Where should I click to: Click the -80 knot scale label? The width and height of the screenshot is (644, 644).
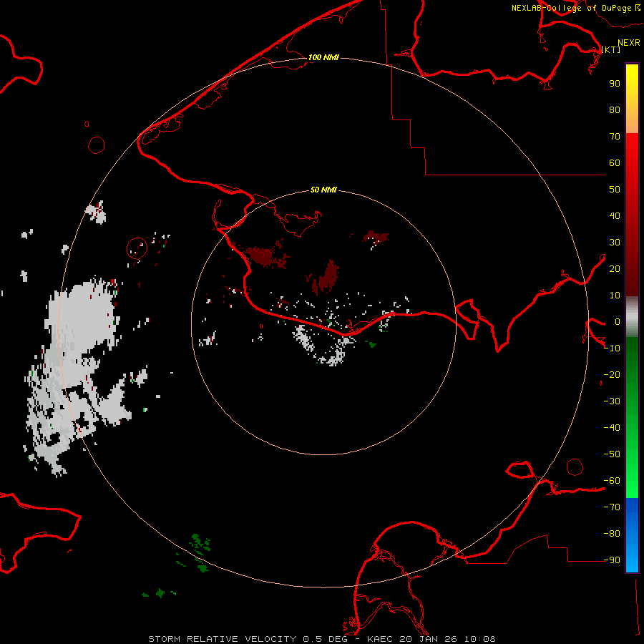pyautogui.click(x=612, y=534)
